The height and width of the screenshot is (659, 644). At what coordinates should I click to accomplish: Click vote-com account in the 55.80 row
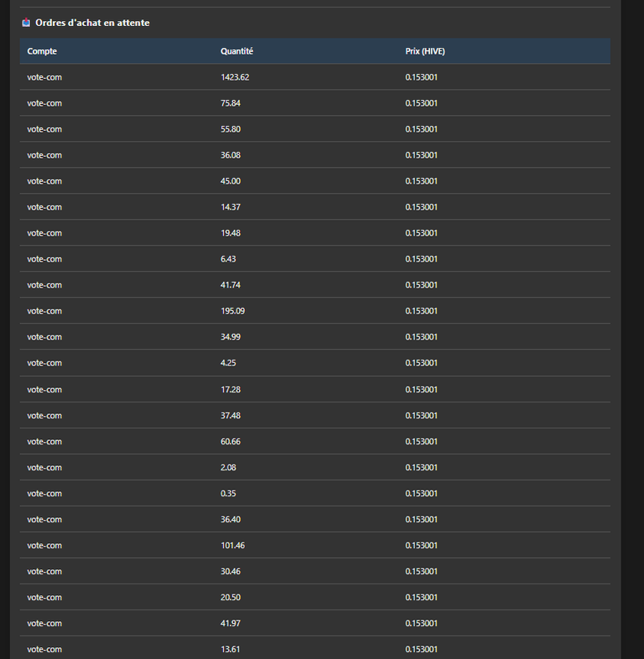point(44,129)
